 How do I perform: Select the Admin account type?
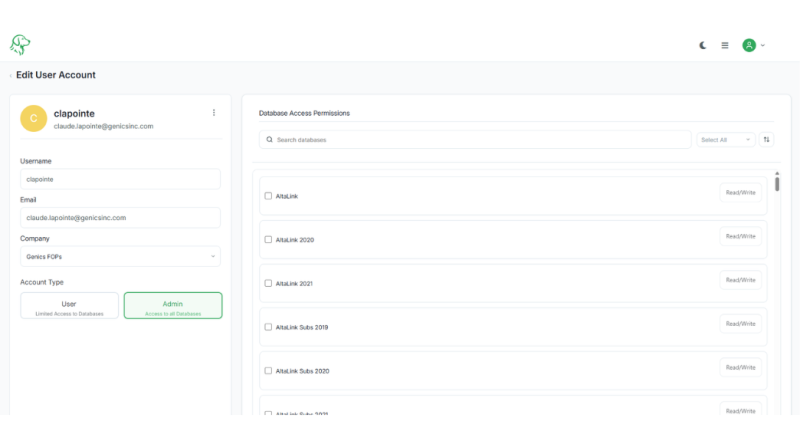(173, 306)
